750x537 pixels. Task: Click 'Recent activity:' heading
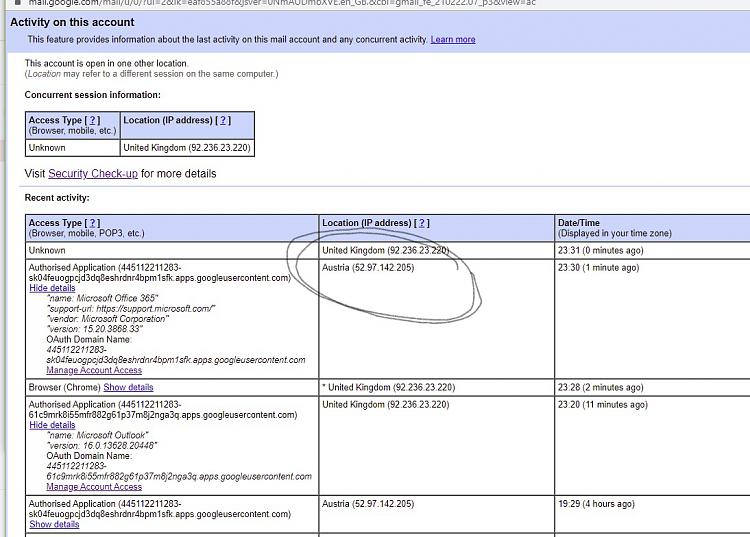(x=57, y=198)
